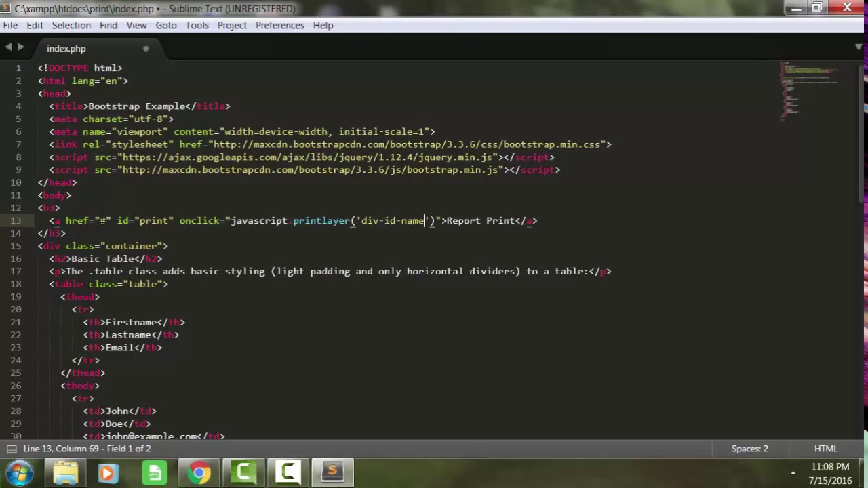The width and height of the screenshot is (868, 488).
Task: Open the File menu
Action: pos(10,25)
